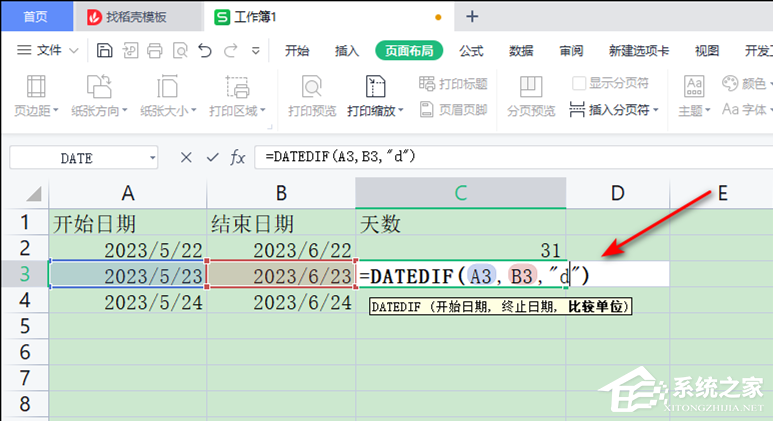
Task: Open the 开始 ribbon tab
Action: tap(297, 51)
